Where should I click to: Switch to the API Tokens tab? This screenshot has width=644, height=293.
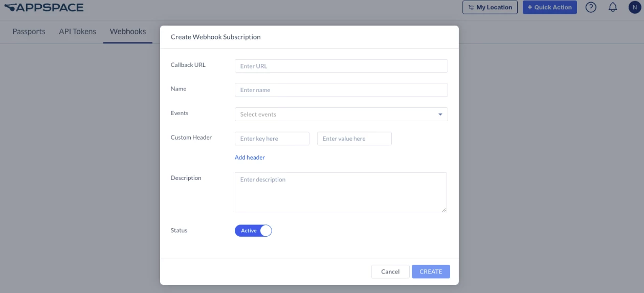click(77, 31)
